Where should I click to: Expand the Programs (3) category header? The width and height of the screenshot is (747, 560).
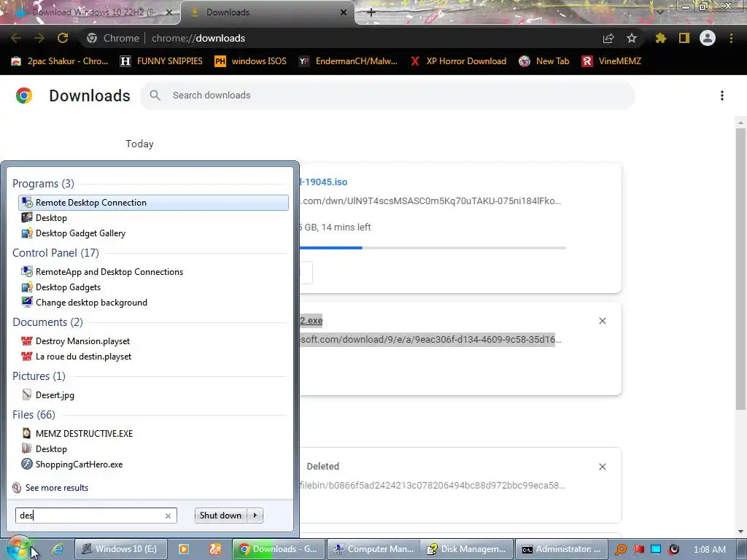43,183
